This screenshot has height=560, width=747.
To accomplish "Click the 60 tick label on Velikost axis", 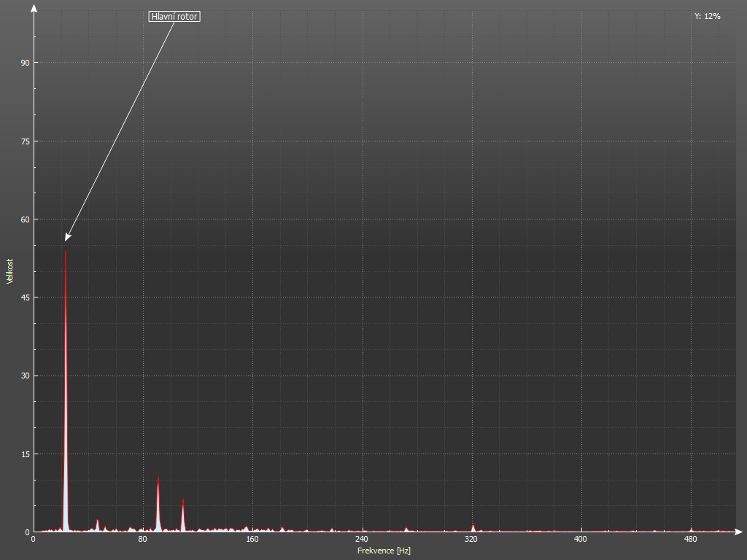I will 25,219.
